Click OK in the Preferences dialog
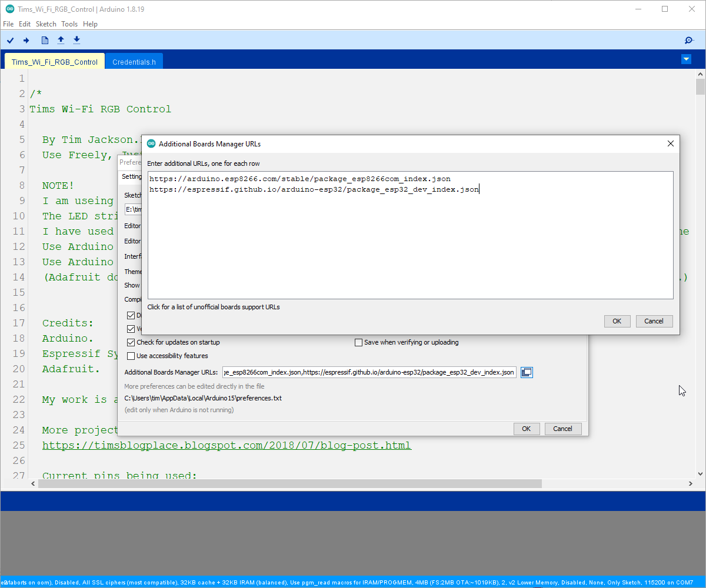This screenshot has width=706, height=588. pyautogui.click(x=526, y=429)
